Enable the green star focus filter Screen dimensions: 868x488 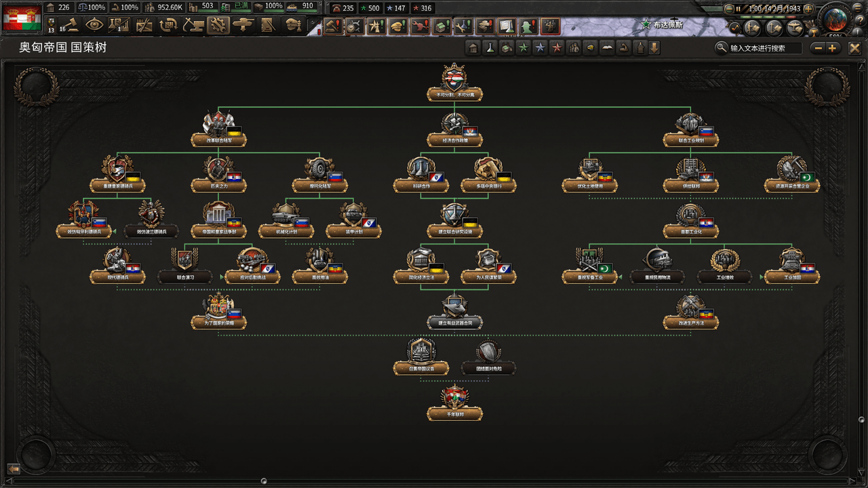point(523,47)
